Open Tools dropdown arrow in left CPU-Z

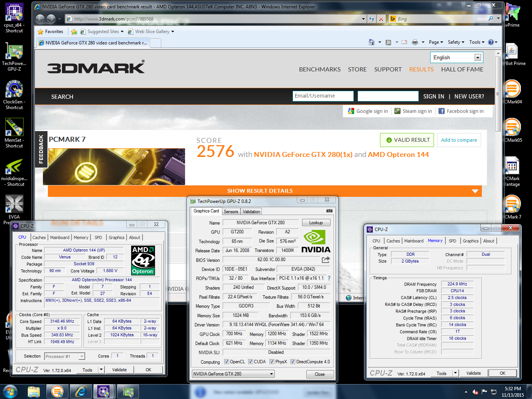(101, 370)
